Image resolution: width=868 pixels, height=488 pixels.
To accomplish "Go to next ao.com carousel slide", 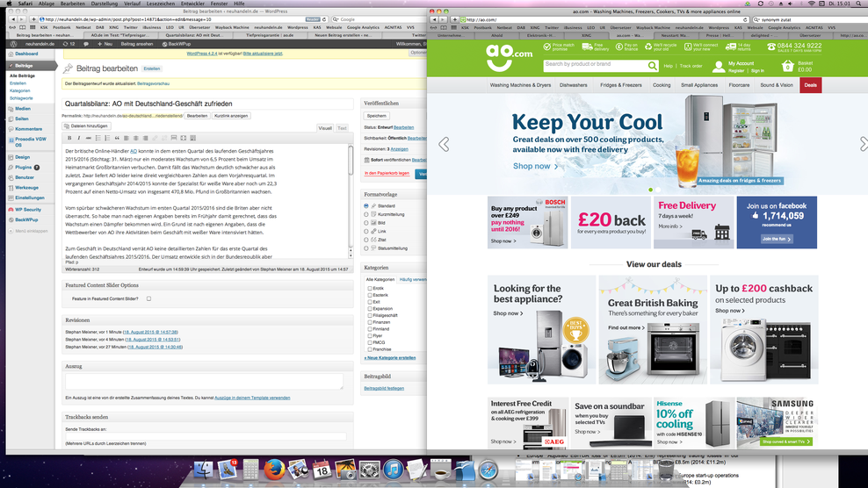I will click(863, 145).
